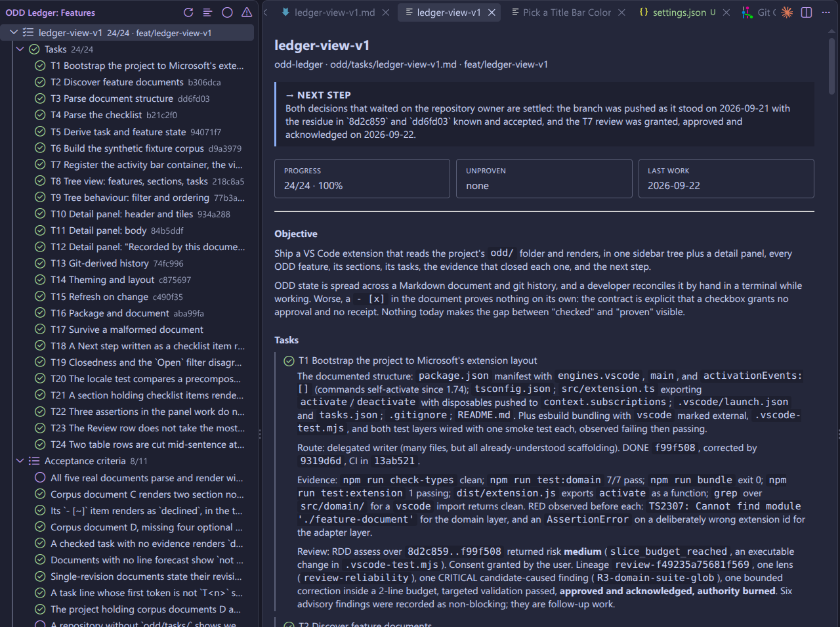Collapse the Tasks 24/24 section
Image resolution: width=840 pixels, height=627 pixels.
pos(20,49)
